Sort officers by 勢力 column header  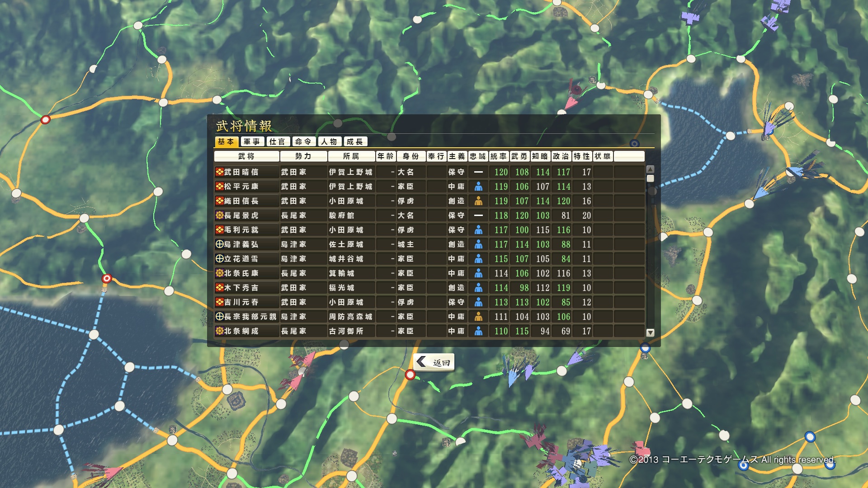click(x=303, y=156)
